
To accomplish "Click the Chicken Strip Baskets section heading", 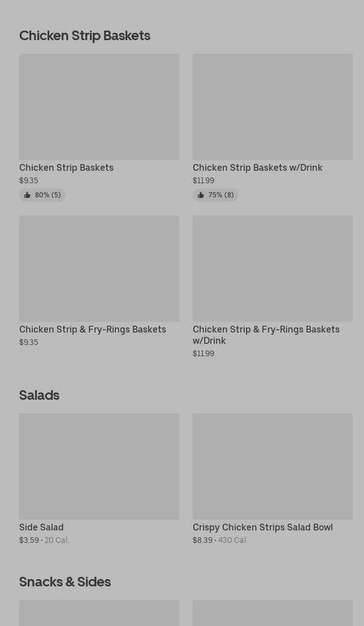I will point(85,35).
